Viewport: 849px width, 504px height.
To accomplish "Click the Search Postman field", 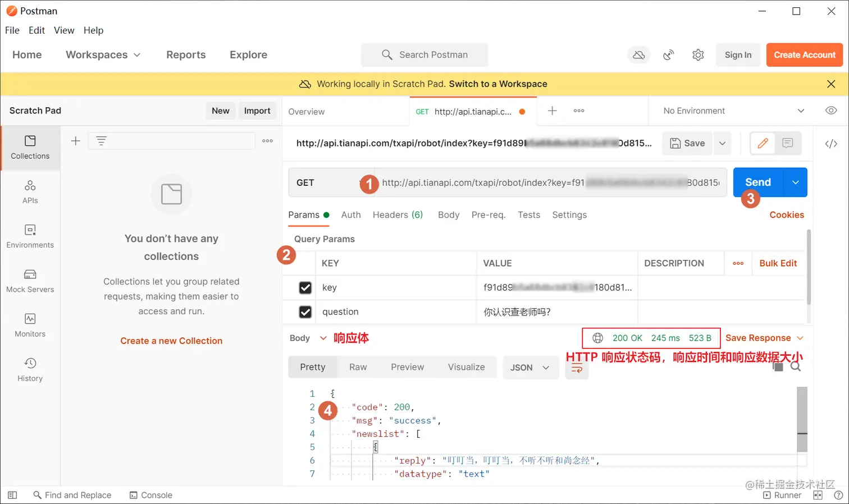I will pos(424,55).
